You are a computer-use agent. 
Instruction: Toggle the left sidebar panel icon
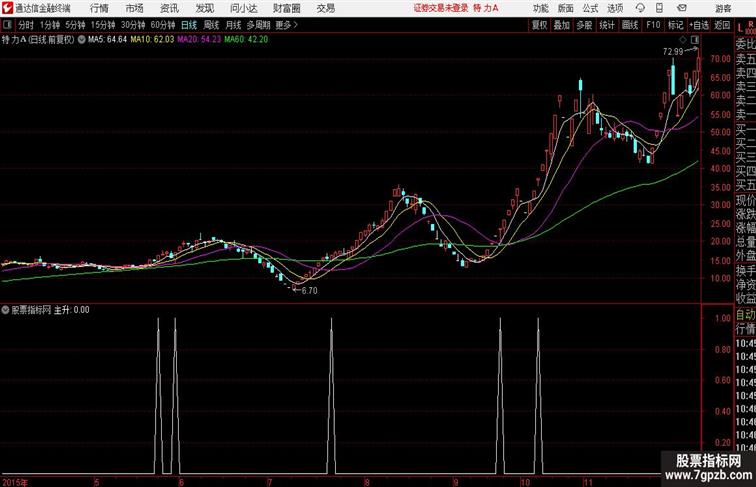(x=7, y=25)
